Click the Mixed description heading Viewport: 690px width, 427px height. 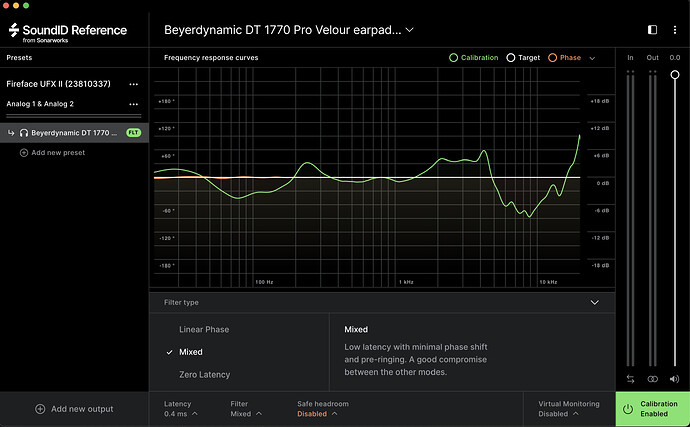pyautogui.click(x=356, y=329)
